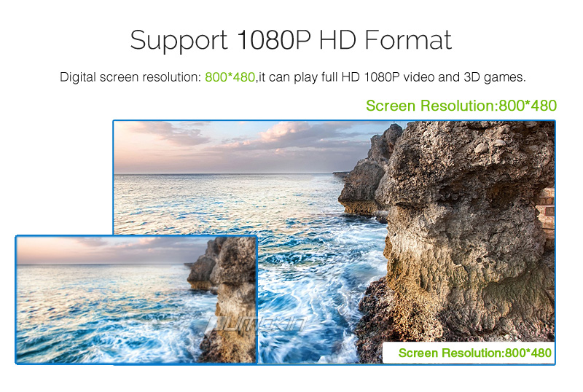The width and height of the screenshot is (583, 392).
Task: Click the word 'Support' in the heading
Action: tap(179, 40)
